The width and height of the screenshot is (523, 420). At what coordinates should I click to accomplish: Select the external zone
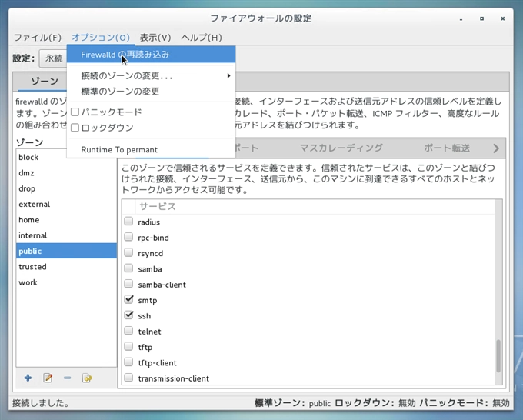[66, 204]
